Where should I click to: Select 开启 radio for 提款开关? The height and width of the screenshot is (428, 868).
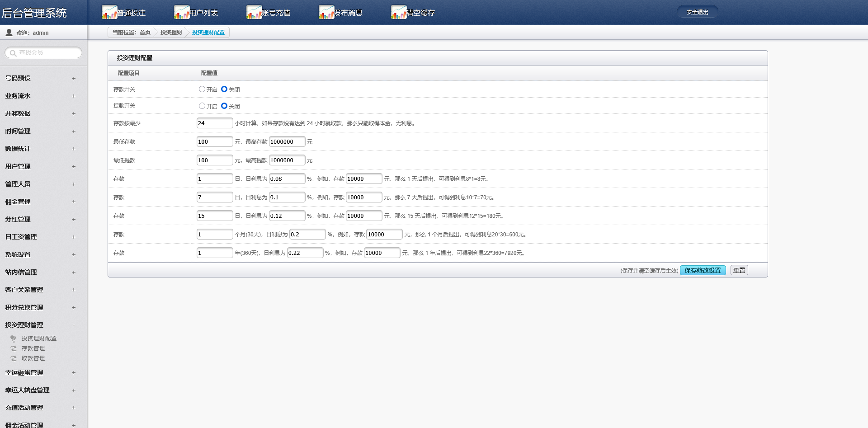pyautogui.click(x=202, y=106)
